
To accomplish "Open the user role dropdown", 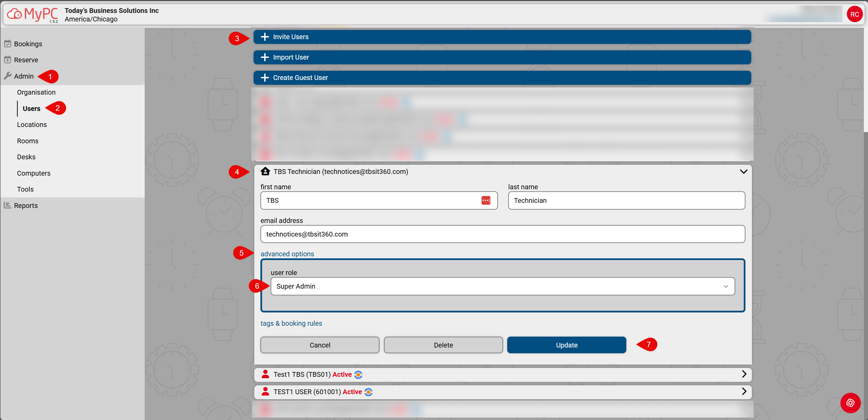I will [x=503, y=286].
